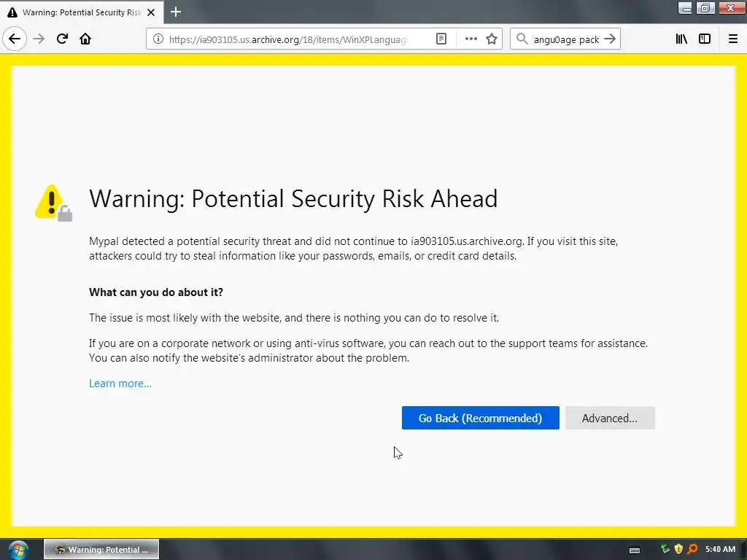Follow the Learn more... link
747x560 pixels.
tap(120, 384)
